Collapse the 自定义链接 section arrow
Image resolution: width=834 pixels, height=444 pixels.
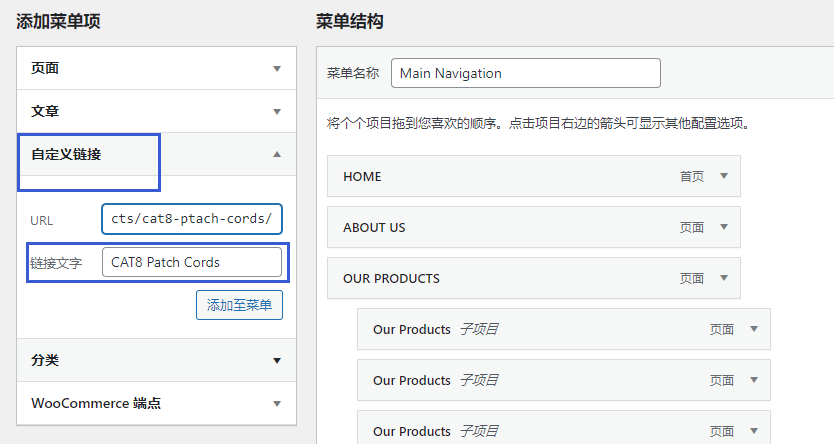coord(277,154)
